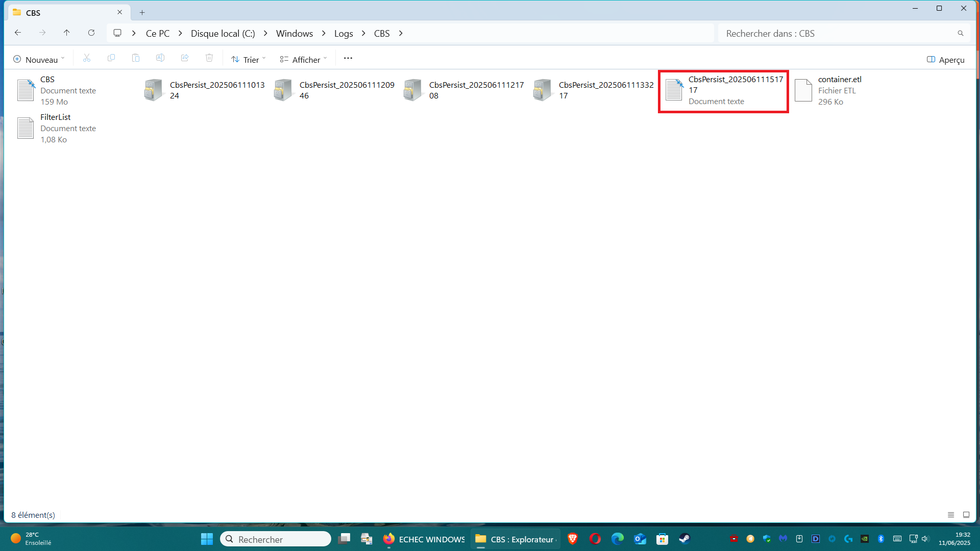980x551 pixels.
Task: Switch to details view icon in status bar
Action: pos(951,515)
